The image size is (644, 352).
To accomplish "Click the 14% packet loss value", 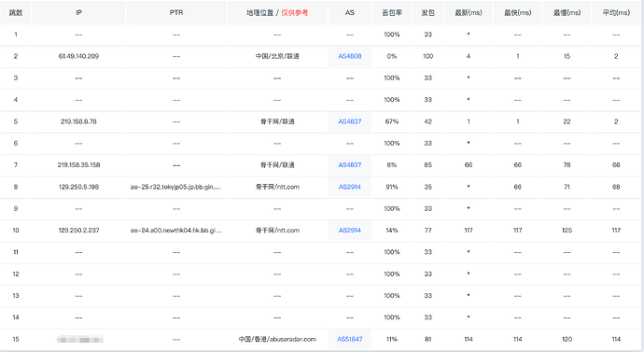I will (x=392, y=231).
